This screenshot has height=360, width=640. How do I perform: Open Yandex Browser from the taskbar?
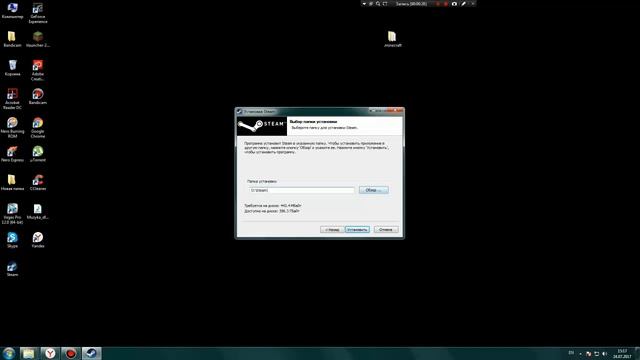point(50,353)
